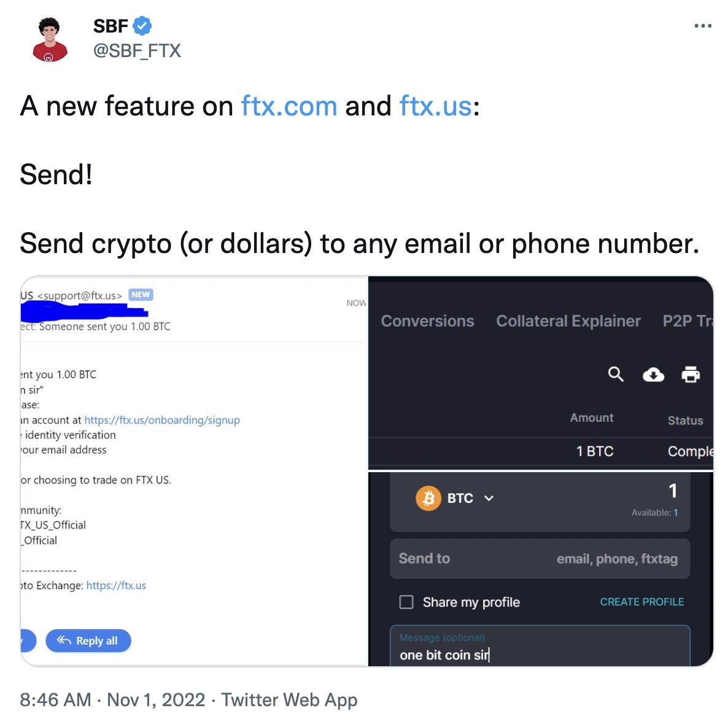The width and height of the screenshot is (728, 727).
Task: Click the cloud download icon
Action: [653, 374]
